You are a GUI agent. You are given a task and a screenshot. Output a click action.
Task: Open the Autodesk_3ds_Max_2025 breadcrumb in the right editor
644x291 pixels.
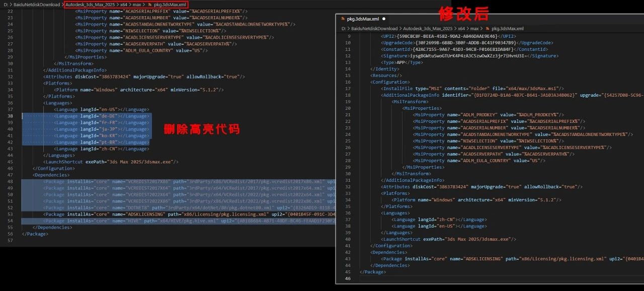click(428, 29)
